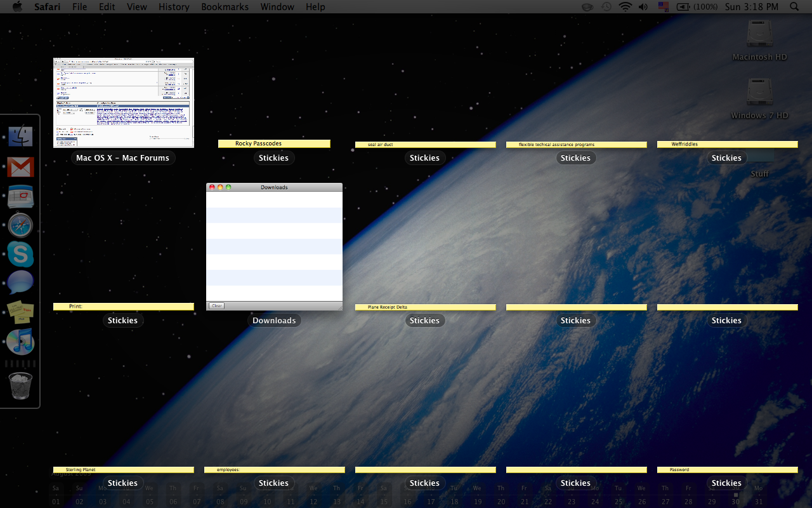Click the Stickies icon in the Dock

point(20,312)
